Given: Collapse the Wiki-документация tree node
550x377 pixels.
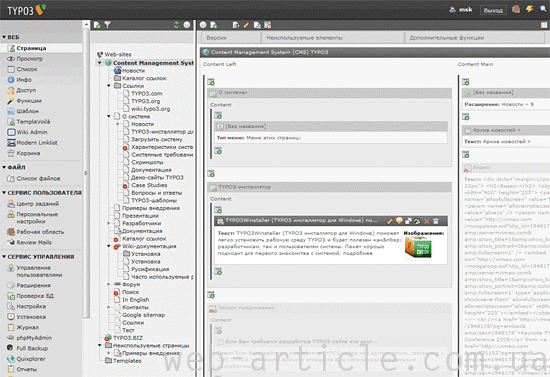Looking at the screenshot, I should point(109,246).
